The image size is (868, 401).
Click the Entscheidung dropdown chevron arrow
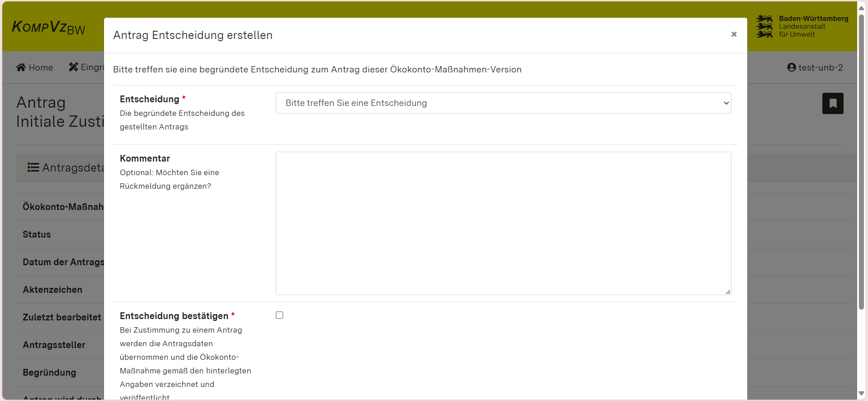coord(726,103)
